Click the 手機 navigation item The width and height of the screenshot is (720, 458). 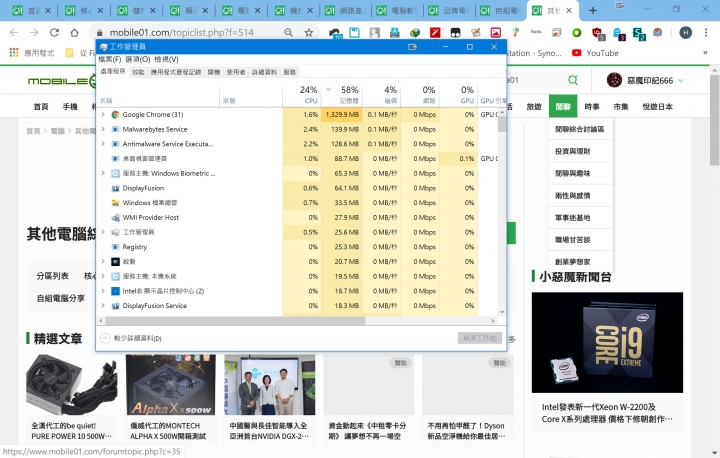pos(70,107)
